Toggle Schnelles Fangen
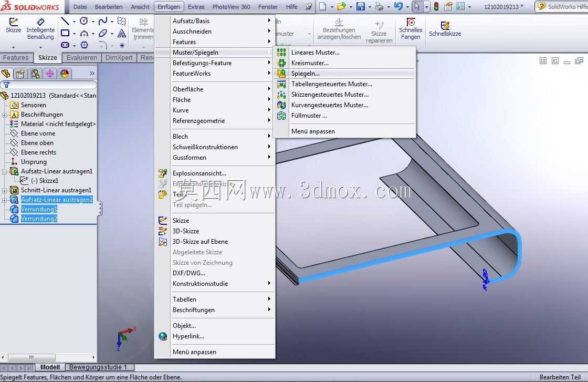This screenshot has width=588, height=382. [411, 28]
